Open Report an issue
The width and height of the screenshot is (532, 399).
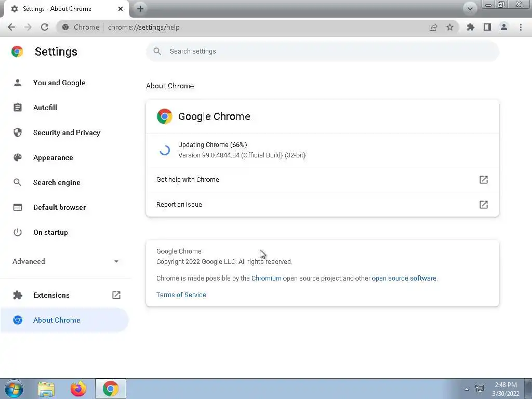point(322,205)
